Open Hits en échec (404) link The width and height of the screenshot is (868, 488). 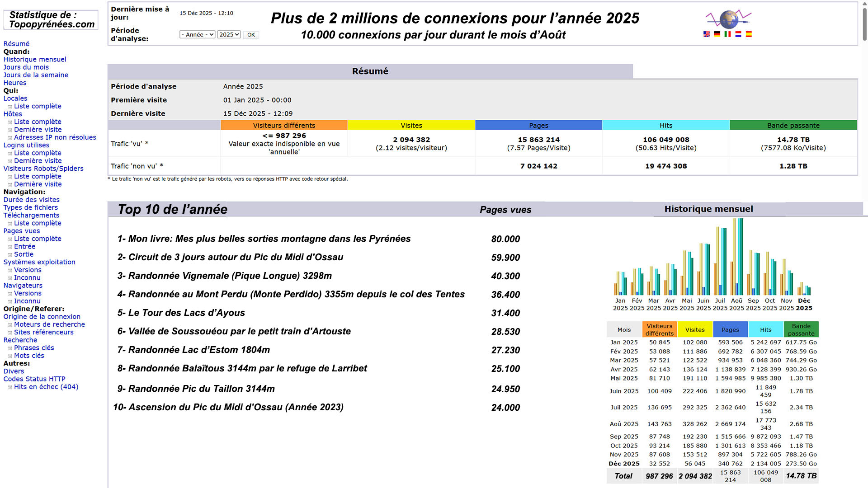coord(46,387)
